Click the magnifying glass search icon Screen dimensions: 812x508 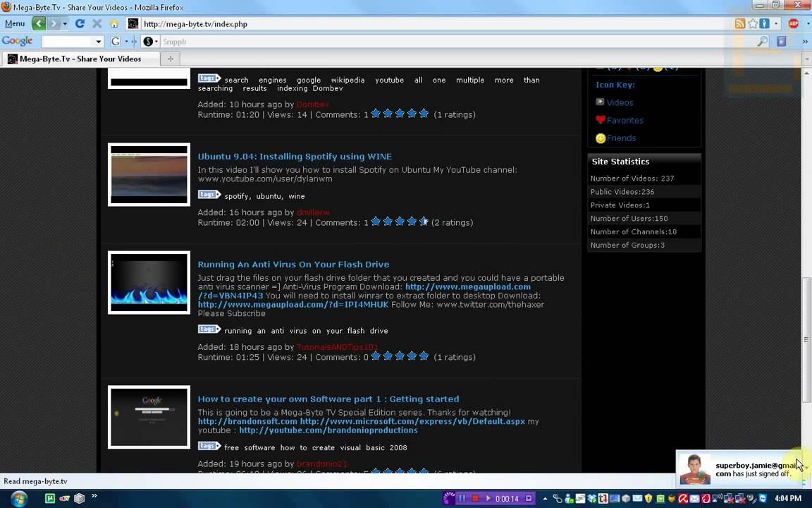click(763, 42)
